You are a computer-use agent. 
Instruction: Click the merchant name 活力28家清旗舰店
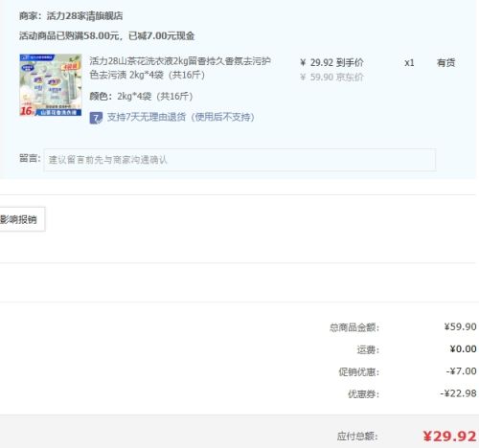tap(84, 16)
